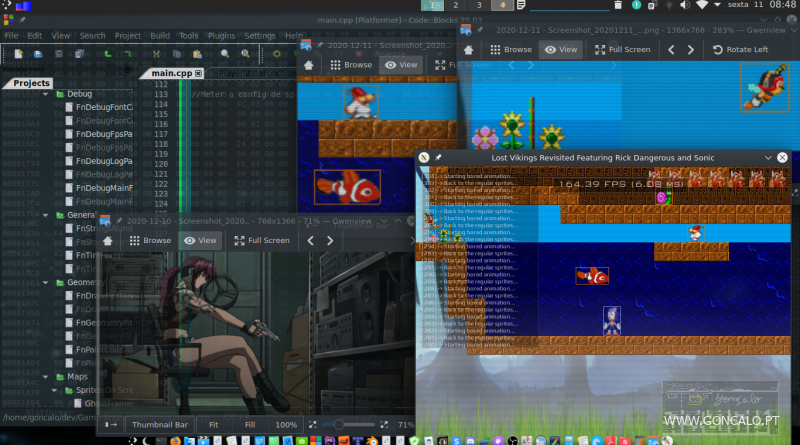Click the Replace icon in Code::Blocks toolbar
Image resolution: width=800 pixels, height=445 pixels.
(245, 54)
